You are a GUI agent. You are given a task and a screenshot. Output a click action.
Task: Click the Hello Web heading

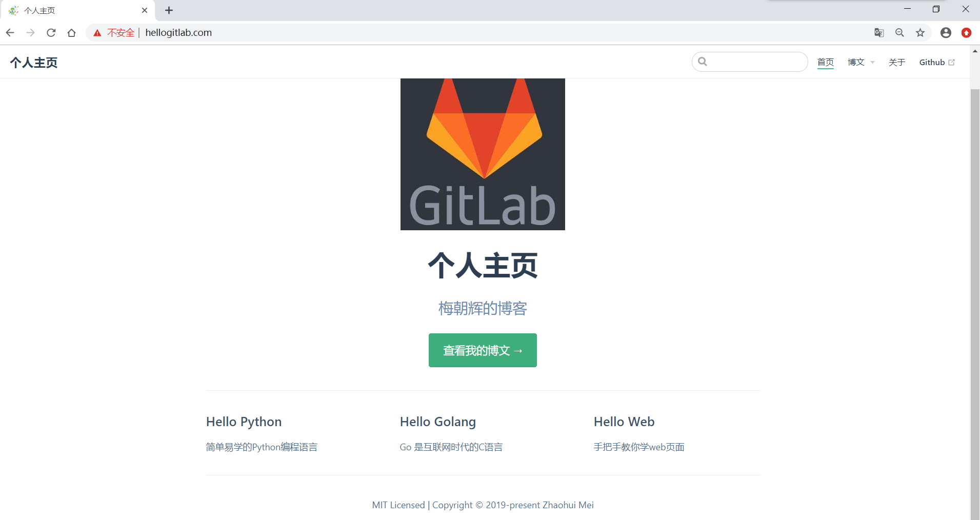click(624, 422)
